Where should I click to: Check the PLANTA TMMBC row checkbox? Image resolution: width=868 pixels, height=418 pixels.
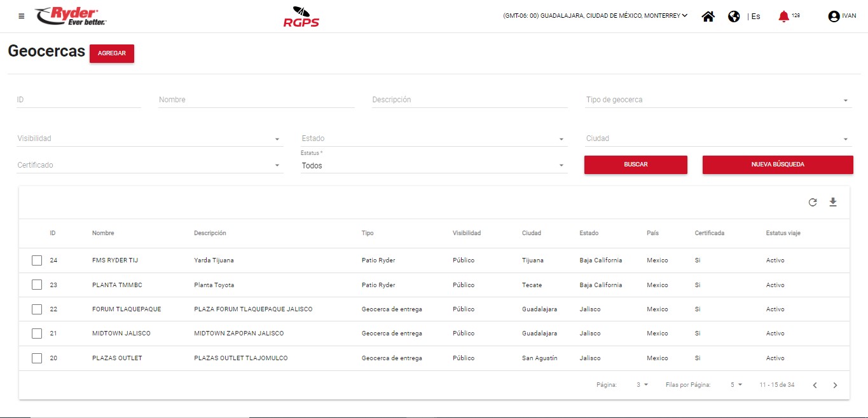tap(37, 285)
